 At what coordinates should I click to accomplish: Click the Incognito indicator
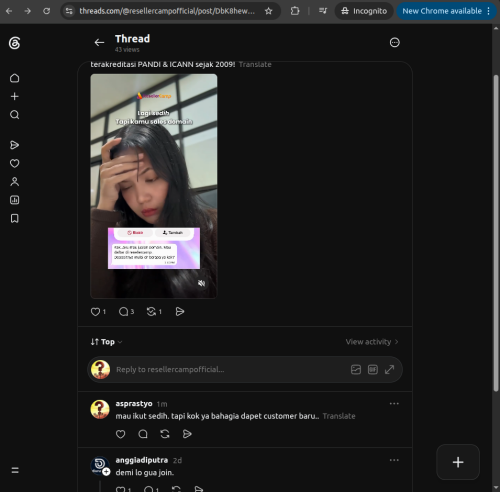[x=364, y=11]
